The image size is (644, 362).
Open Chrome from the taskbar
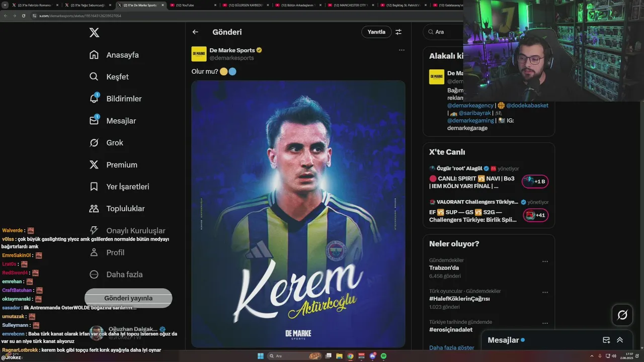click(x=351, y=356)
